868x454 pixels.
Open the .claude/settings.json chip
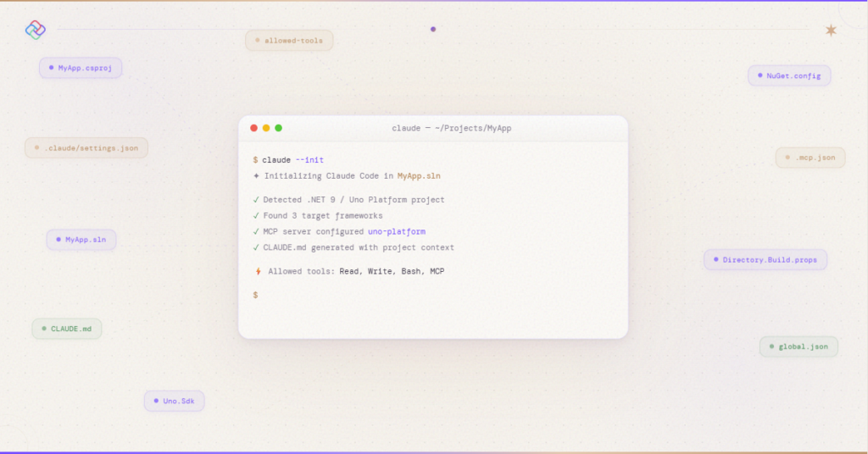(86, 148)
